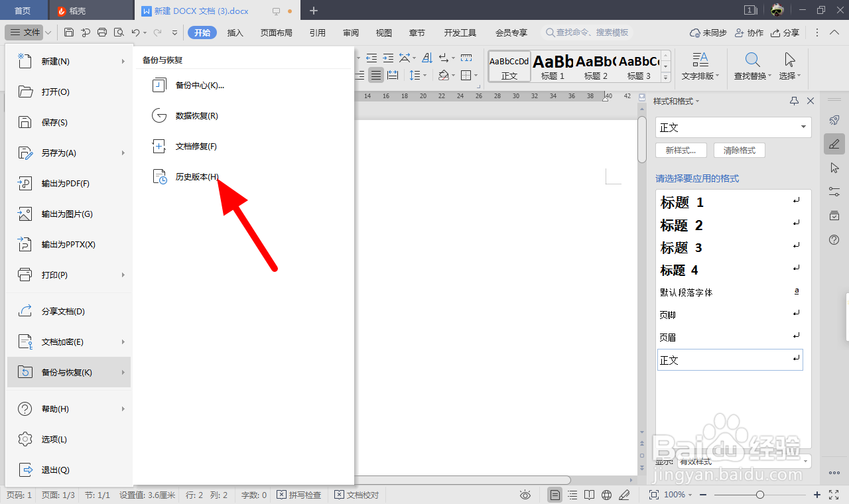
Task: Click the zoom slider handle
Action: tap(760, 495)
